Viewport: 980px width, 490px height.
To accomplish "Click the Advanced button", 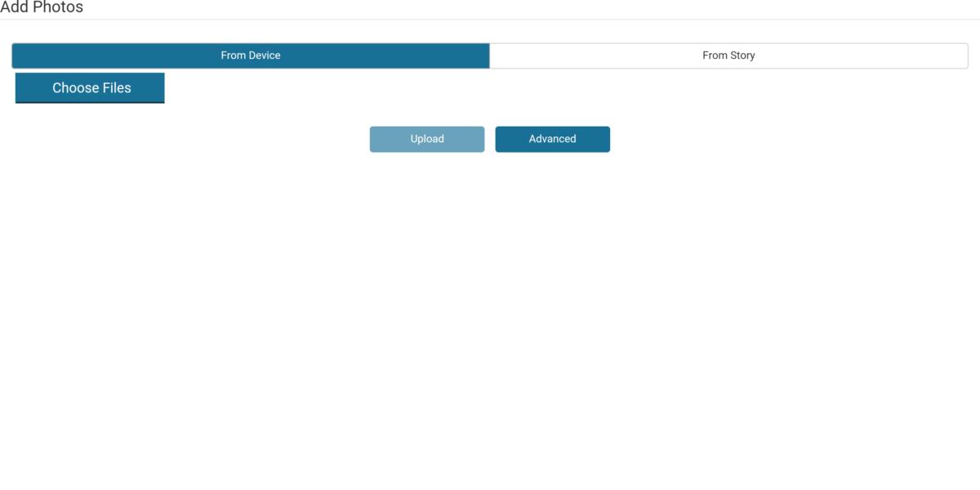I will tap(552, 139).
